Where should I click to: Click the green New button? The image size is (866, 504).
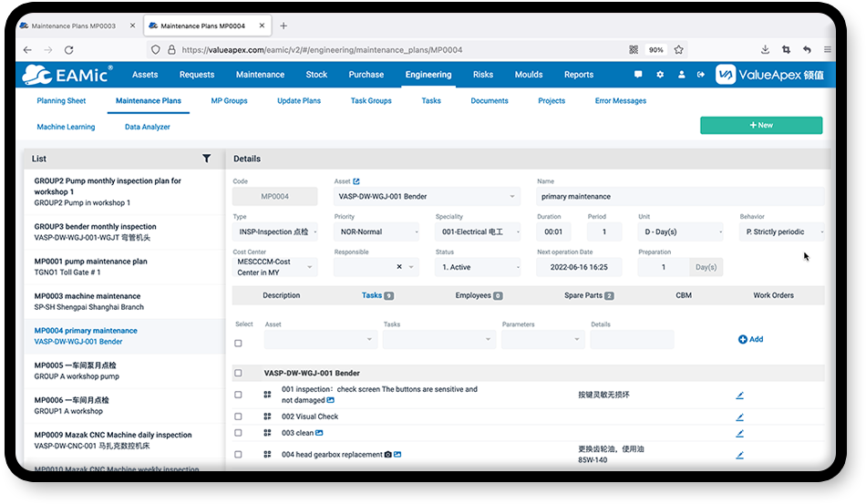coord(760,126)
